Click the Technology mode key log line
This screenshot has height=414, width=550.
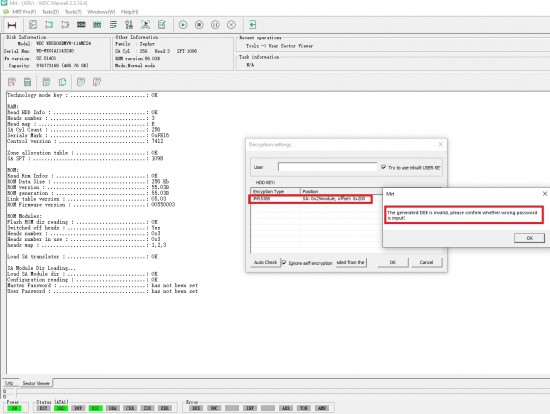[82, 95]
